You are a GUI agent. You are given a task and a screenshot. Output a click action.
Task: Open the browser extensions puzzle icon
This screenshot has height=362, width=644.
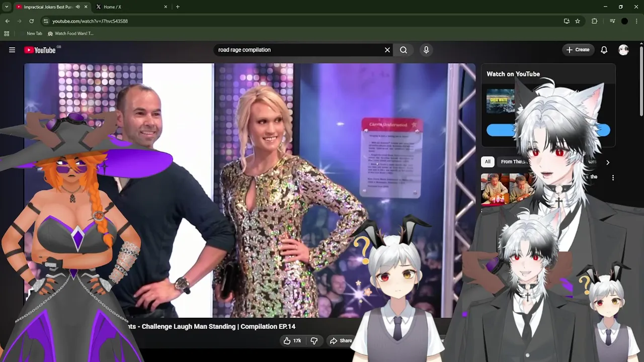(x=595, y=21)
